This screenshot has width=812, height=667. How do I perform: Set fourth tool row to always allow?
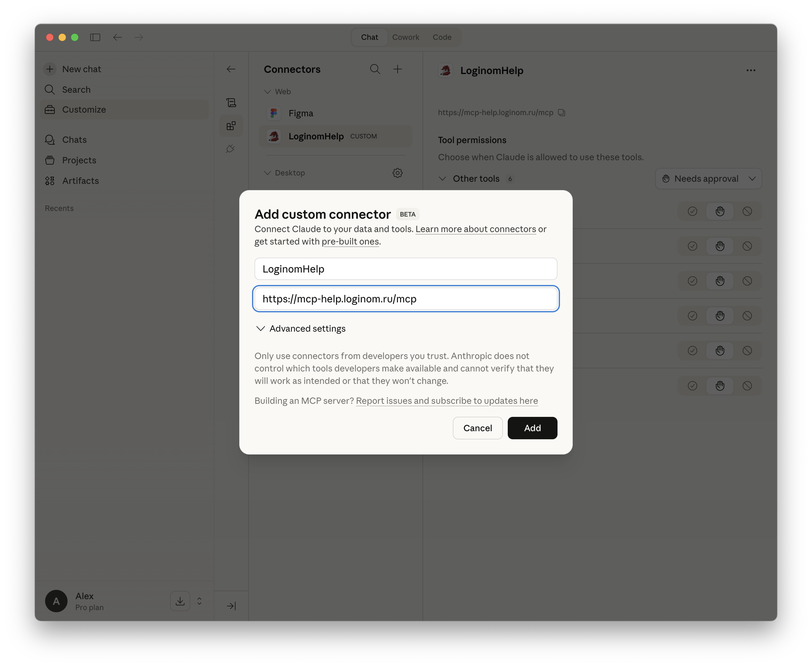click(x=693, y=316)
